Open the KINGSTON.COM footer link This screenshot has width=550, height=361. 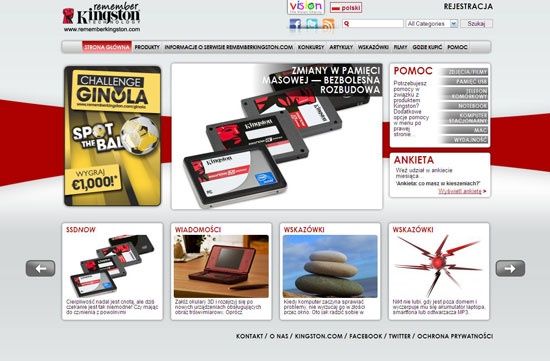[x=318, y=336]
